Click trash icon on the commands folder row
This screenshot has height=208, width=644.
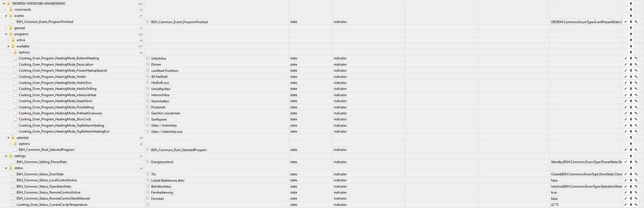coord(631,10)
